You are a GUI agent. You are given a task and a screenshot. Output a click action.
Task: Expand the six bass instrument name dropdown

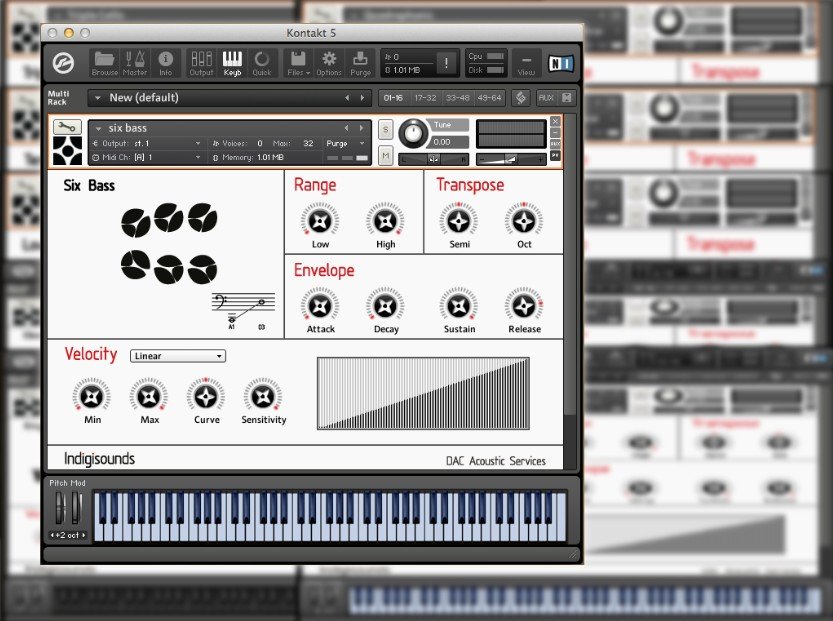point(98,129)
